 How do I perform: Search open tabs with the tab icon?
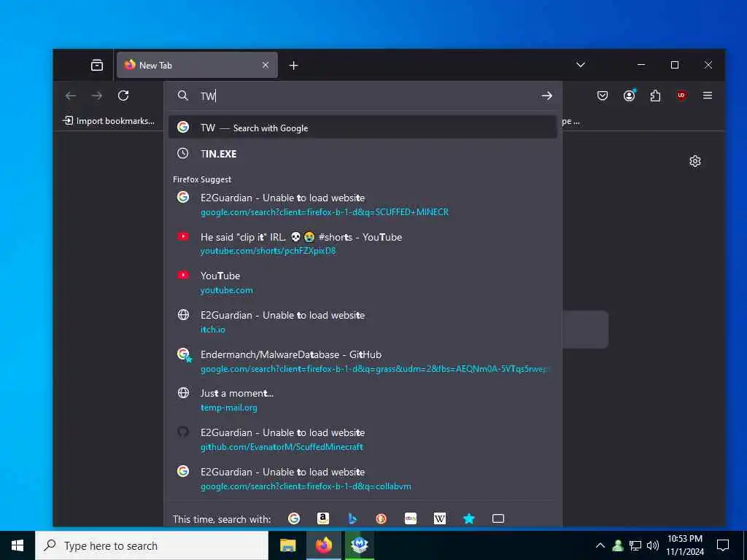pos(498,518)
